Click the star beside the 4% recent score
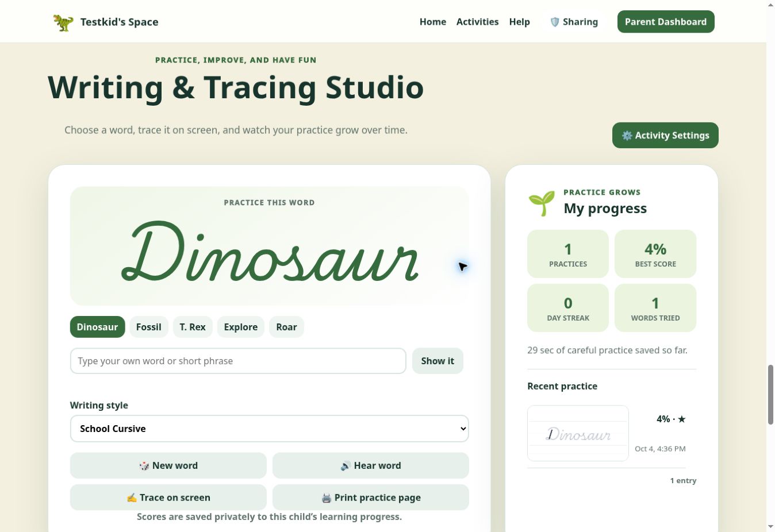The width and height of the screenshot is (775, 532). (682, 419)
